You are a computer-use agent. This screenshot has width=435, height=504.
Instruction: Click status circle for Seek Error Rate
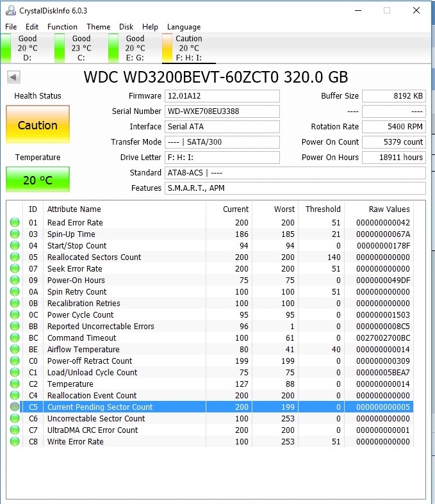(15, 269)
